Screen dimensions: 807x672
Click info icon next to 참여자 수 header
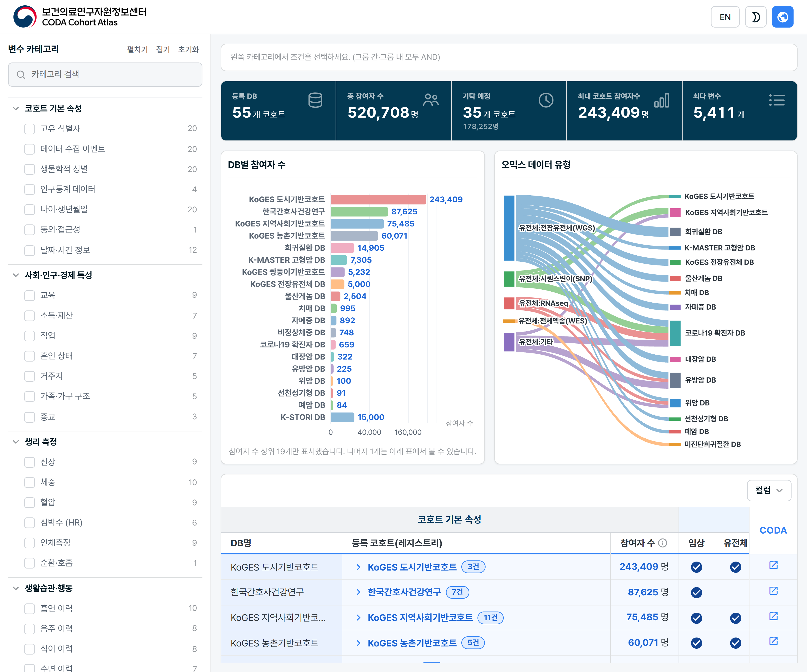pos(662,543)
